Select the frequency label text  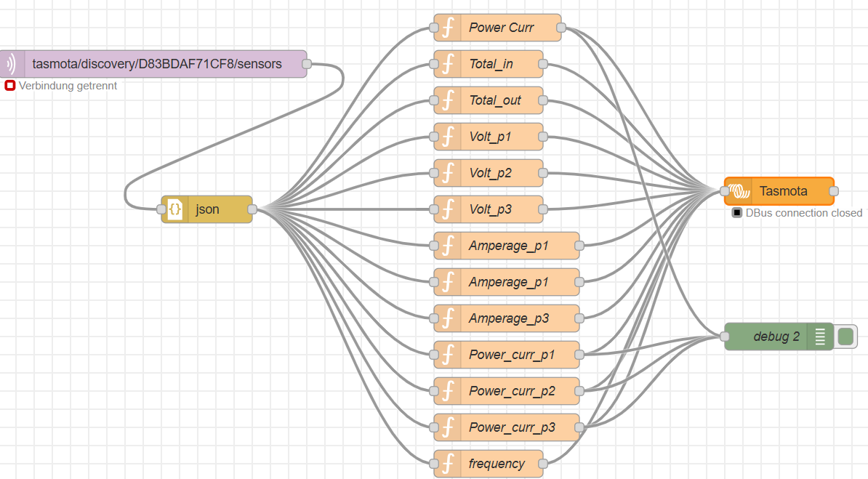pyautogui.click(x=497, y=464)
